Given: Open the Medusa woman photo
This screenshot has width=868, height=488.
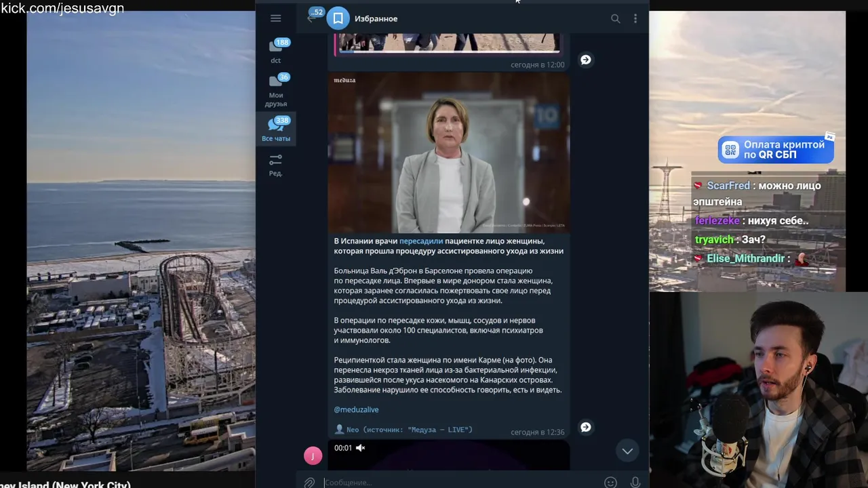Looking at the screenshot, I should (449, 152).
